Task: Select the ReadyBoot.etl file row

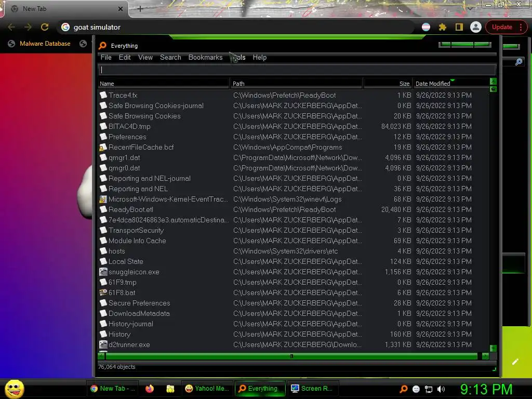Action: pyautogui.click(x=294, y=209)
